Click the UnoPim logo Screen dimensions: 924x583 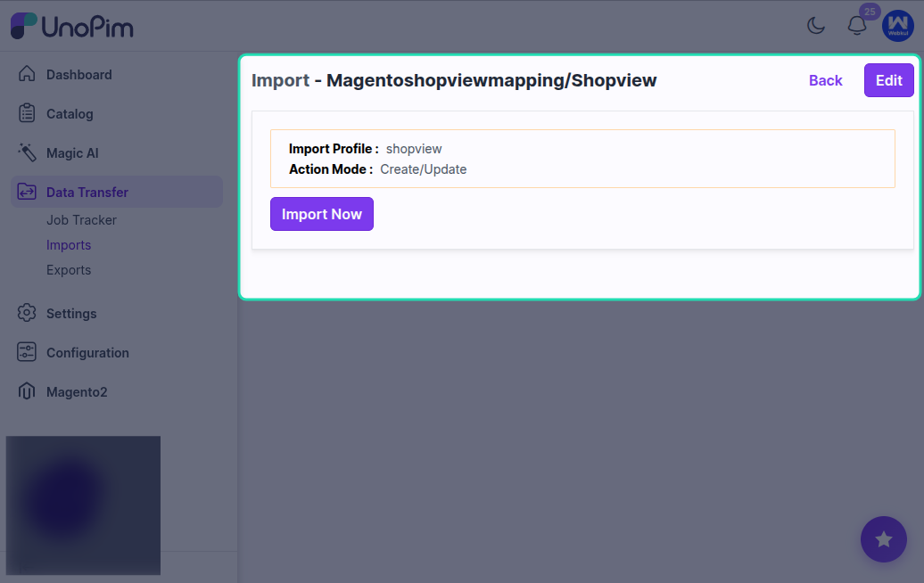pyautogui.click(x=72, y=26)
